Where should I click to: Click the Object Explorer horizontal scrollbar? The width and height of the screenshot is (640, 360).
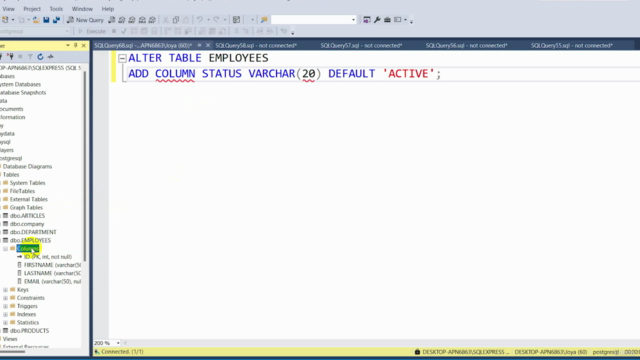(x=12, y=351)
